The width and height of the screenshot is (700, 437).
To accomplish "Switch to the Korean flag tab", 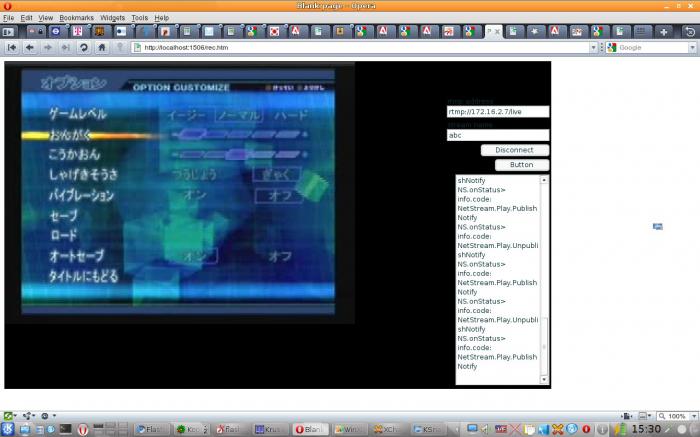I will point(274,32).
